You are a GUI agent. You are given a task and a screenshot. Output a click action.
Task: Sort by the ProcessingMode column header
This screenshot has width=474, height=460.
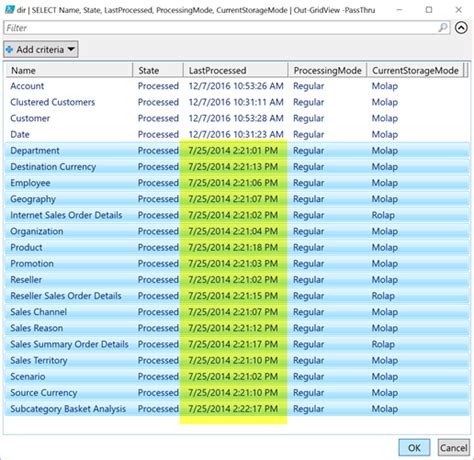[x=327, y=70]
